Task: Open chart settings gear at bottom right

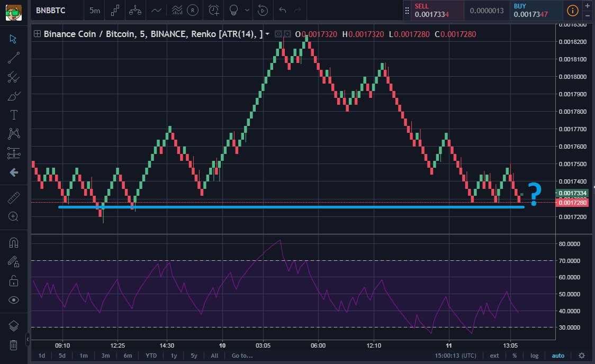Action: (x=582, y=356)
